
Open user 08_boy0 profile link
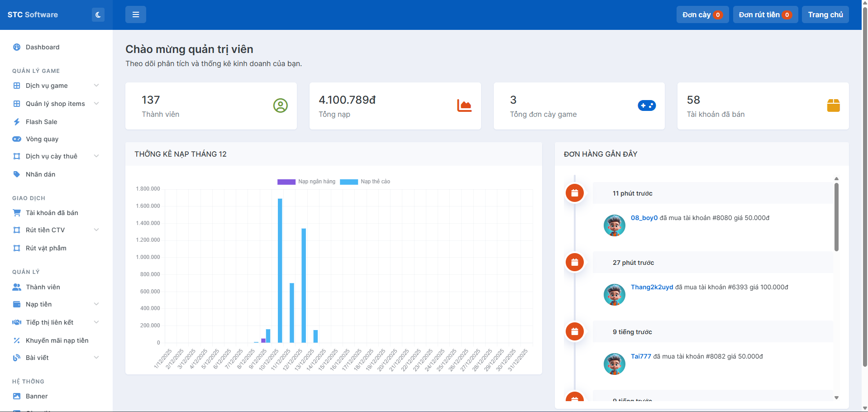(x=644, y=218)
